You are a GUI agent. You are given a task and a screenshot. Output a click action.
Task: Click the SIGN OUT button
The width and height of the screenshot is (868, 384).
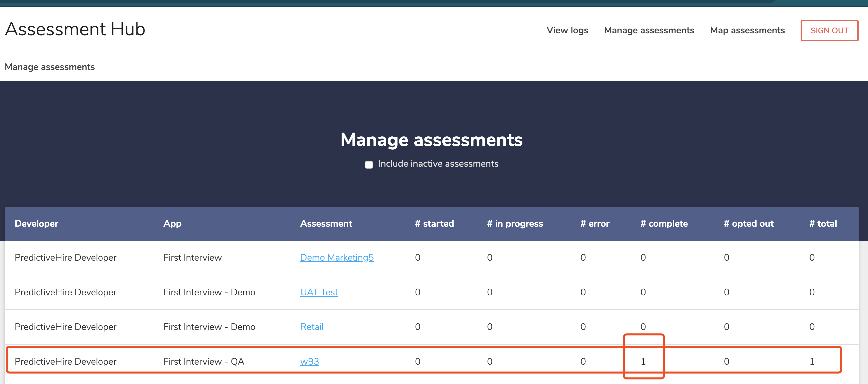829,31
